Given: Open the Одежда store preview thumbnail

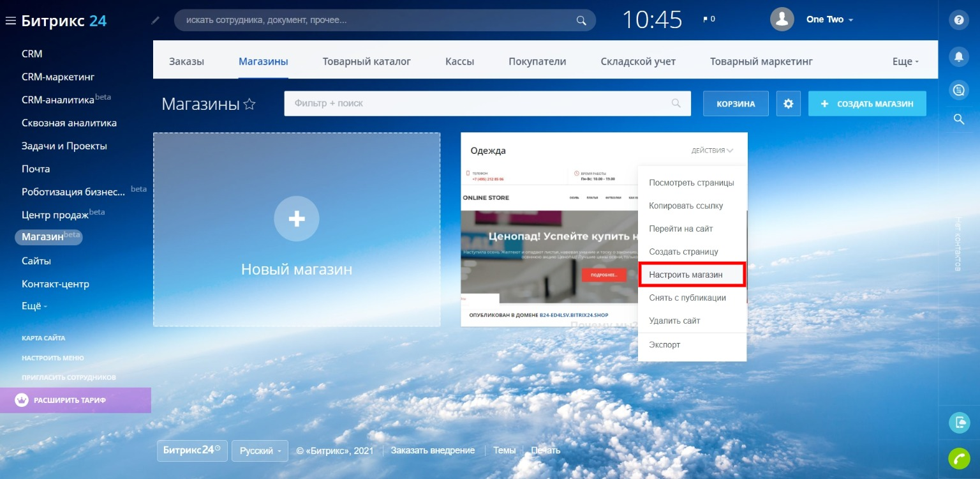Looking at the screenshot, I should tap(549, 236).
